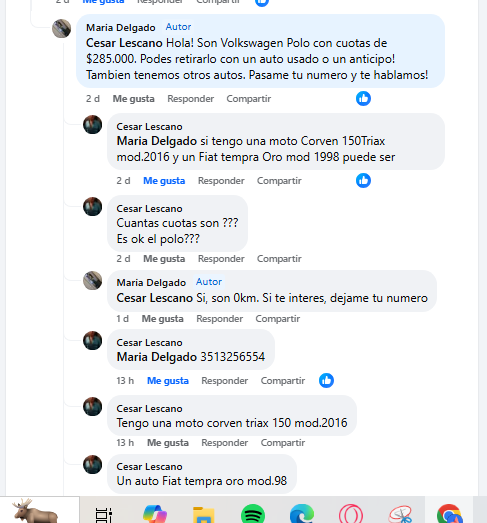Open Copilot from the taskbar
This screenshot has width=487, height=523.
(x=155, y=514)
